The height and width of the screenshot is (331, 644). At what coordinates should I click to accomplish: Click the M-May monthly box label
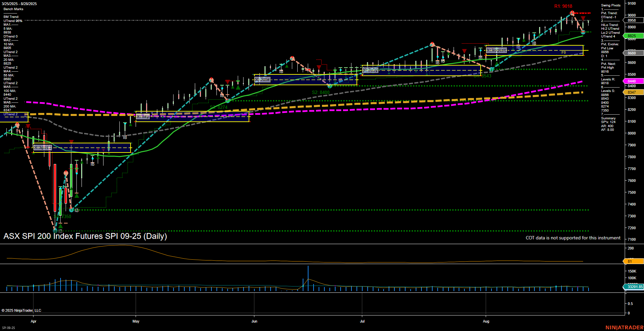pyautogui.click(x=143, y=116)
